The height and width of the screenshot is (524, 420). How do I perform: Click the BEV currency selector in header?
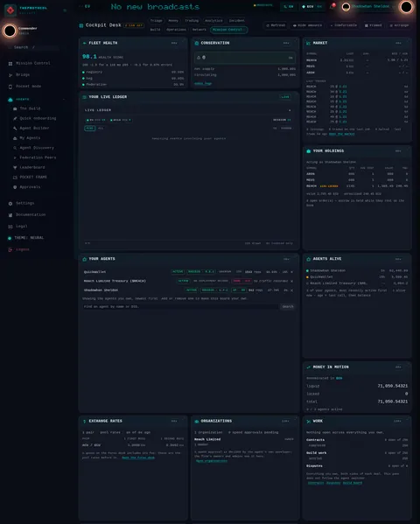pos(311,7)
